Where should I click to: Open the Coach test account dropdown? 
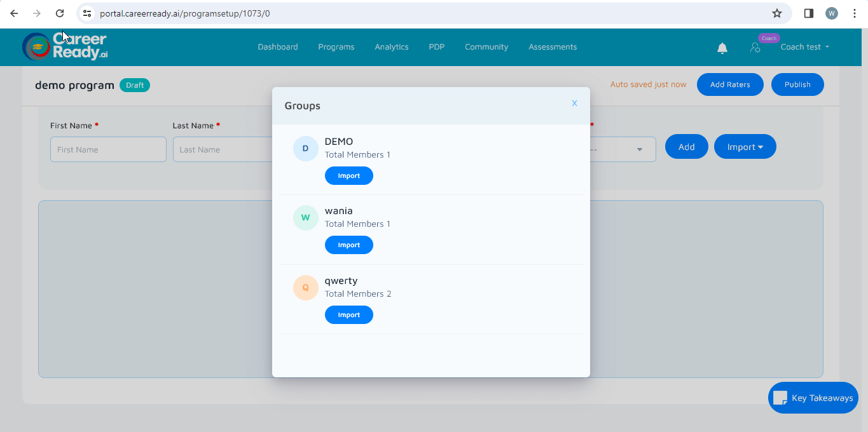coord(804,47)
